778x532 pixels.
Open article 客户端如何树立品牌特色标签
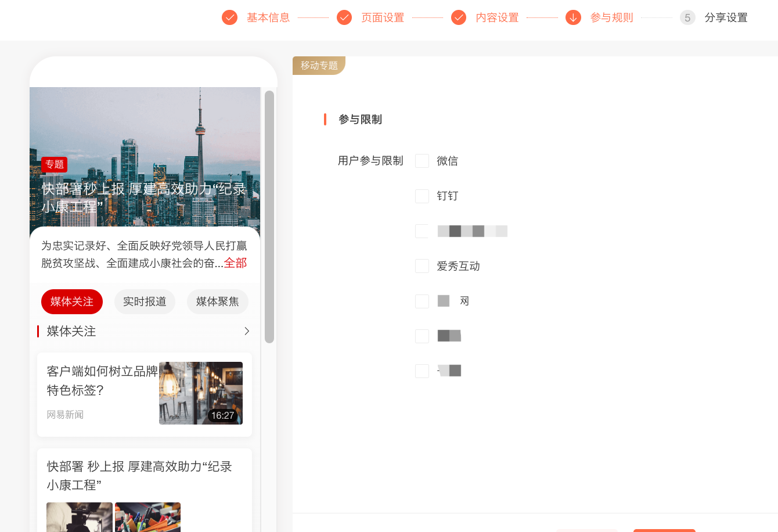click(102, 380)
